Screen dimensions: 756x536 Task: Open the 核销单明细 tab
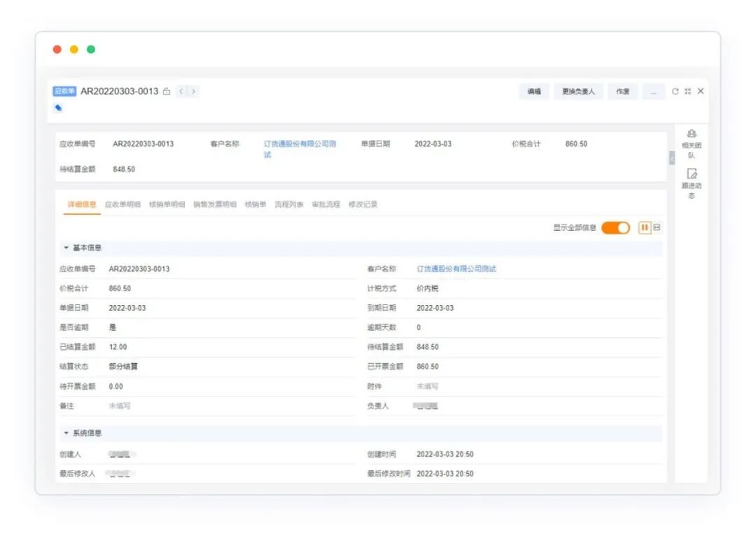(x=167, y=204)
